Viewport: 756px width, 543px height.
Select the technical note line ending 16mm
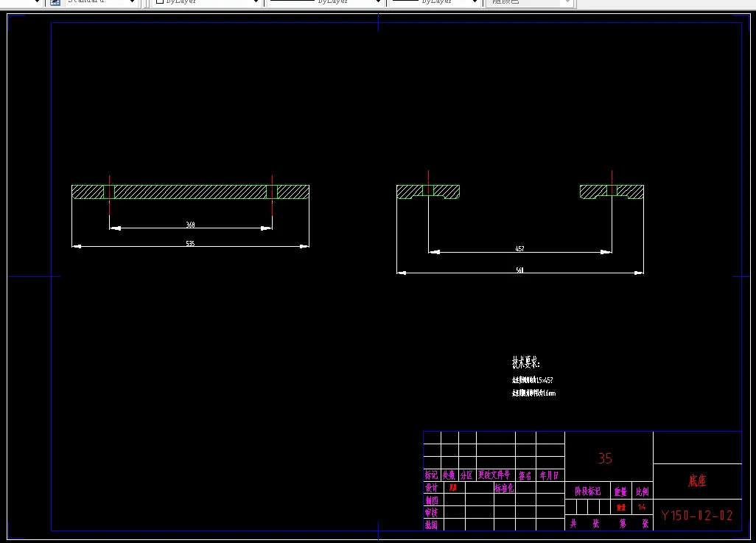[x=533, y=393]
